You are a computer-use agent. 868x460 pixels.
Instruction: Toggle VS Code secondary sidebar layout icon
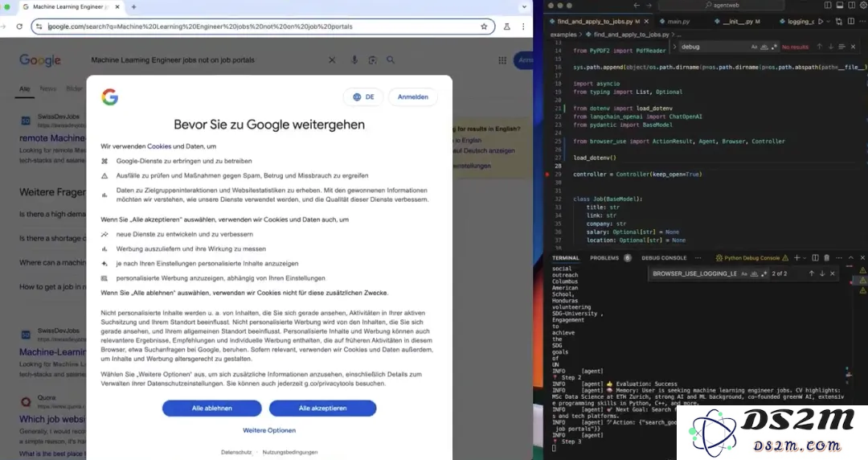pyautogui.click(x=851, y=5)
